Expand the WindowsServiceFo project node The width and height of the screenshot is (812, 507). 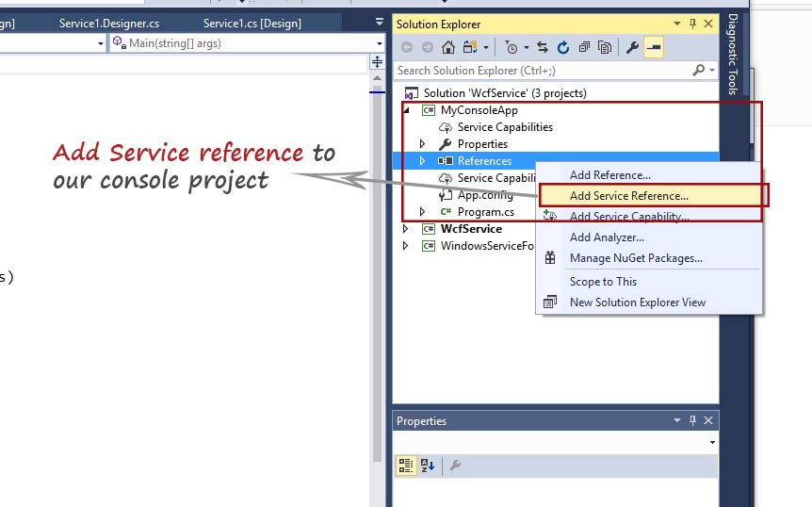[405, 245]
